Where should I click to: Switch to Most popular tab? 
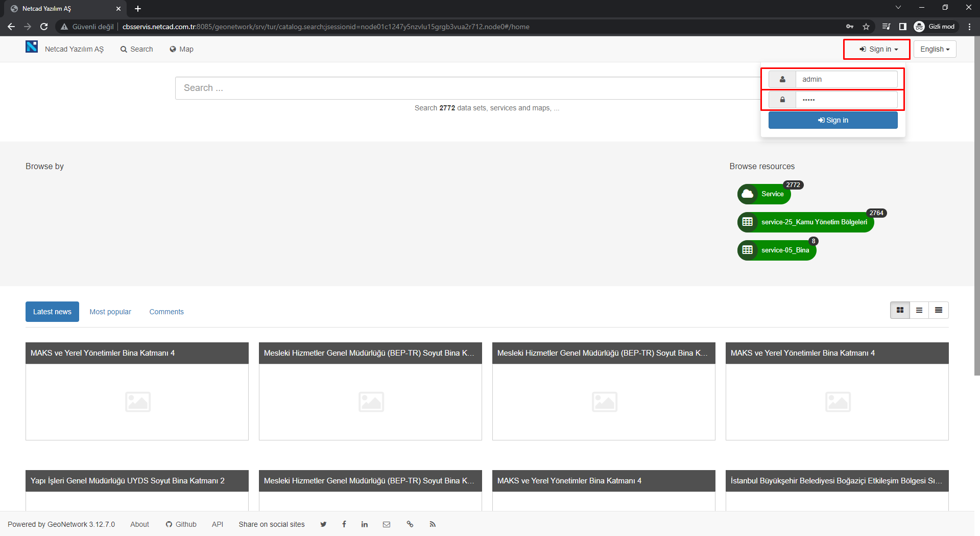click(x=110, y=312)
